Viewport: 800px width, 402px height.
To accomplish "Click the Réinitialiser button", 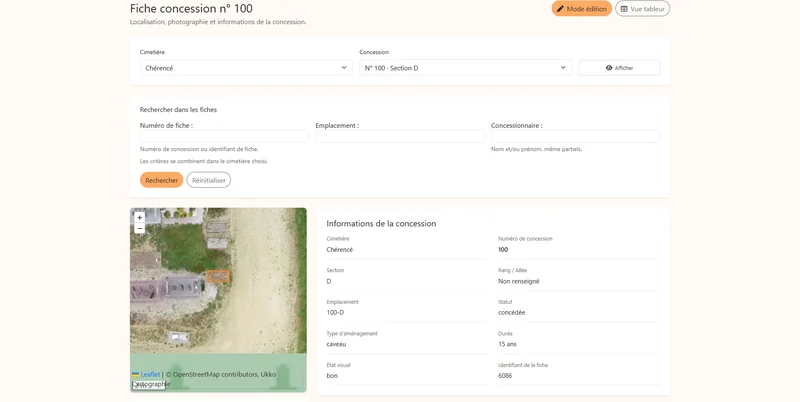I will pyautogui.click(x=209, y=180).
